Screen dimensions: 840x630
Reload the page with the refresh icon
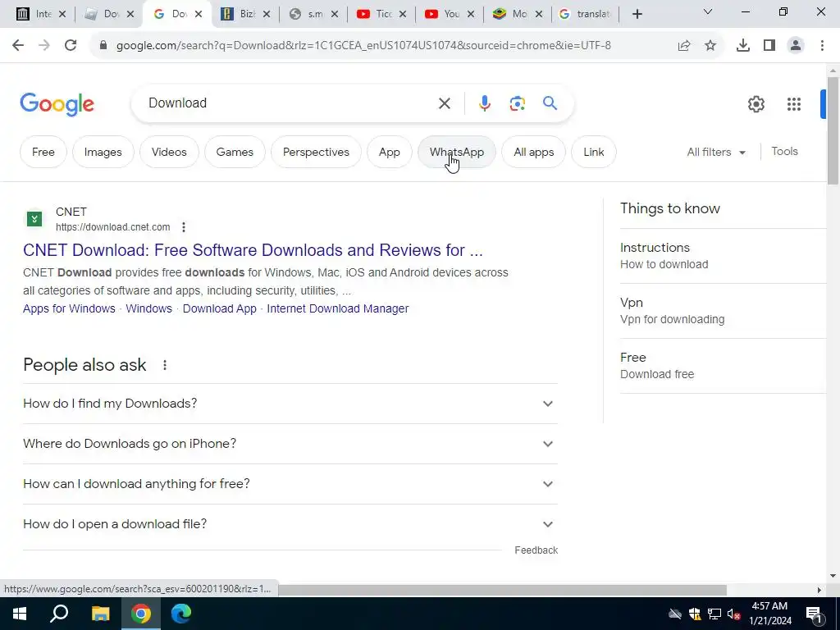tap(71, 46)
